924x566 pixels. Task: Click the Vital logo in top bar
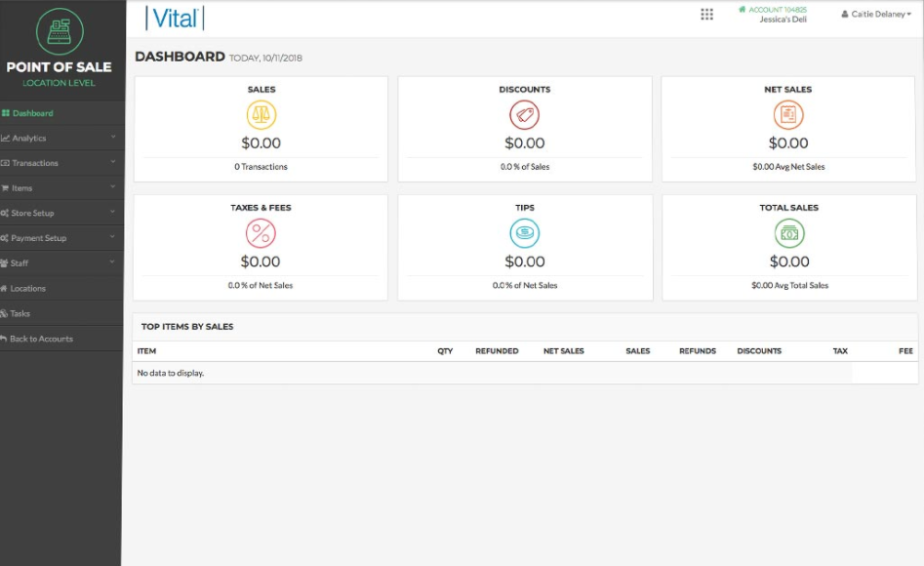(175, 18)
